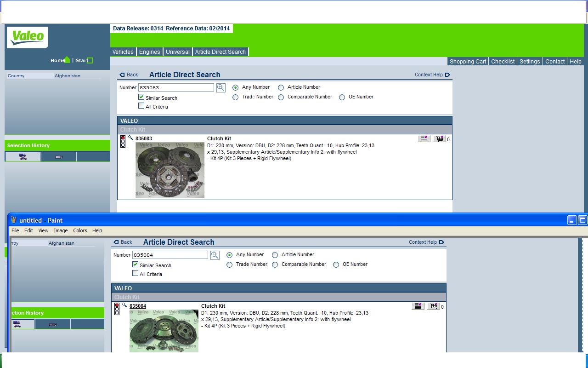Image resolution: width=588 pixels, height=368 pixels.
Task: Select the Article Direct Search tab
Action: (x=220, y=52)
